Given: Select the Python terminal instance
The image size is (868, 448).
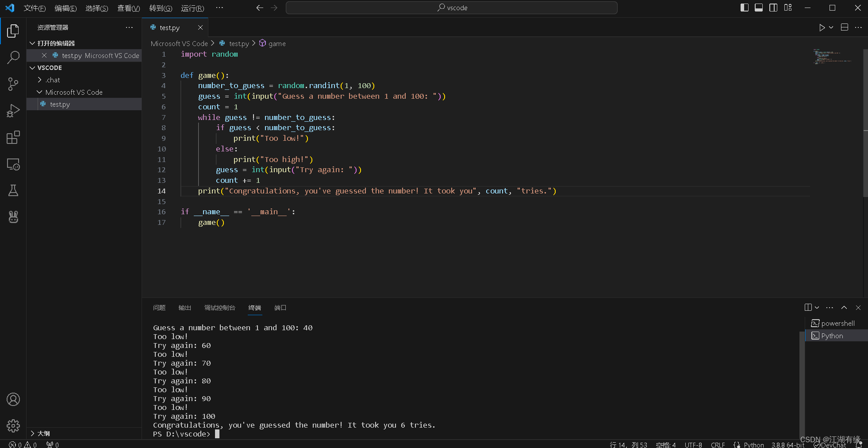Looking at the screenshot, I should pyautogui.click(x=836, y=336).
